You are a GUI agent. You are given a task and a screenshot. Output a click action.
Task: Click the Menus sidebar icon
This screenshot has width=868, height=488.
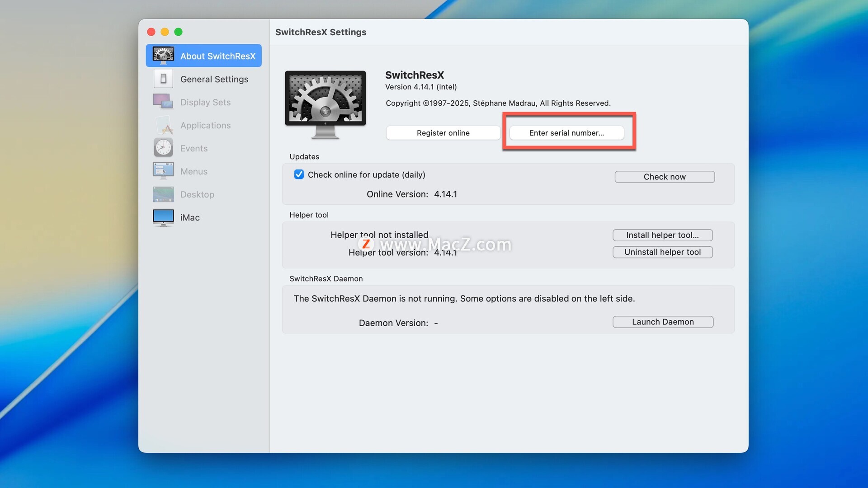(163, 171)
